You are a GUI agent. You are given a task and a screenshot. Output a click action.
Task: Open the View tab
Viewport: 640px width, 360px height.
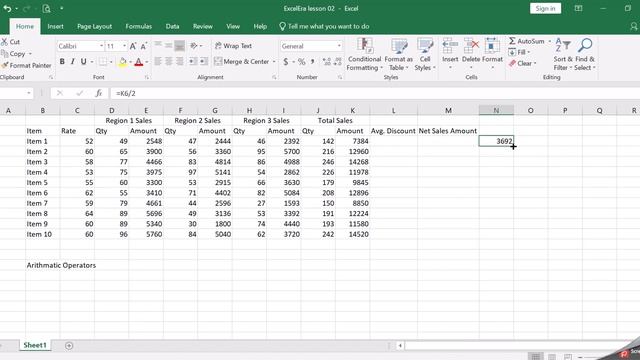(x=233, y=26)
